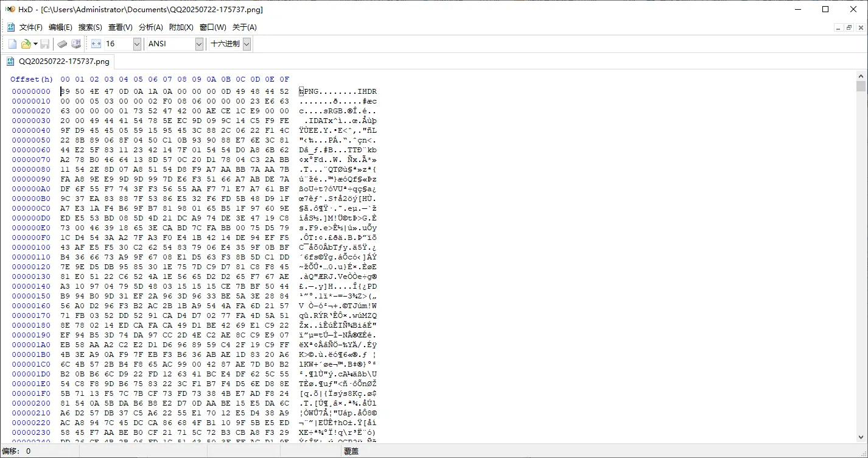Click the Open RAM memory chip icon

(62, 44)
